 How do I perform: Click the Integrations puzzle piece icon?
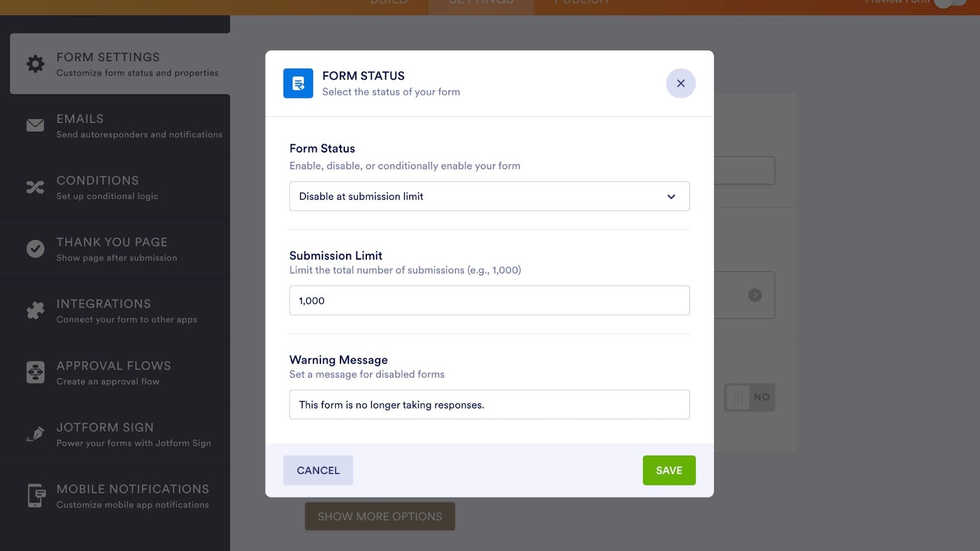[36, 310]
